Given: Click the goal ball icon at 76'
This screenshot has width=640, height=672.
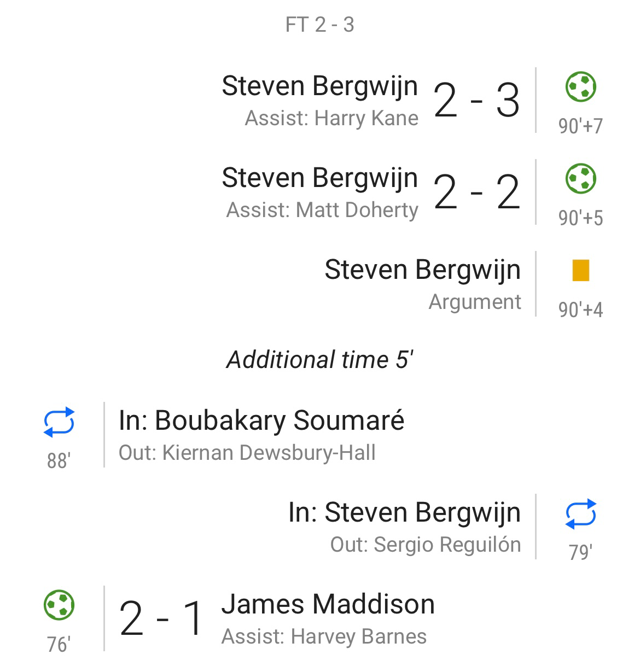Looking at the screenshot, I should point(59,605).
